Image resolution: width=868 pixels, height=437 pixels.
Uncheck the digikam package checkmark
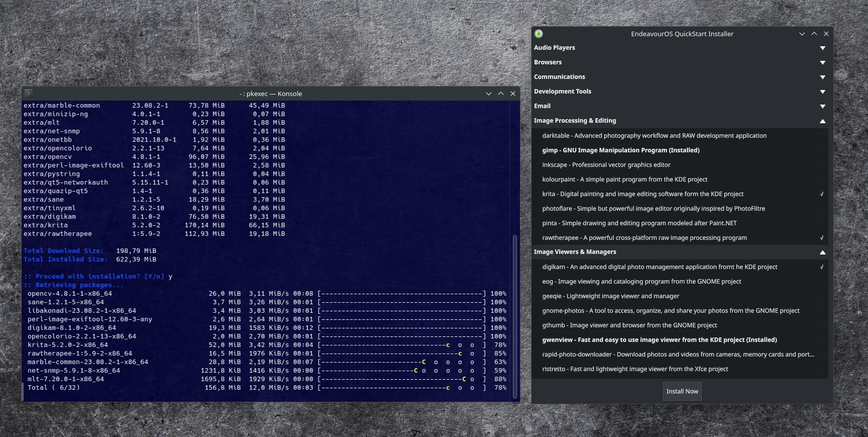point(822,267)
